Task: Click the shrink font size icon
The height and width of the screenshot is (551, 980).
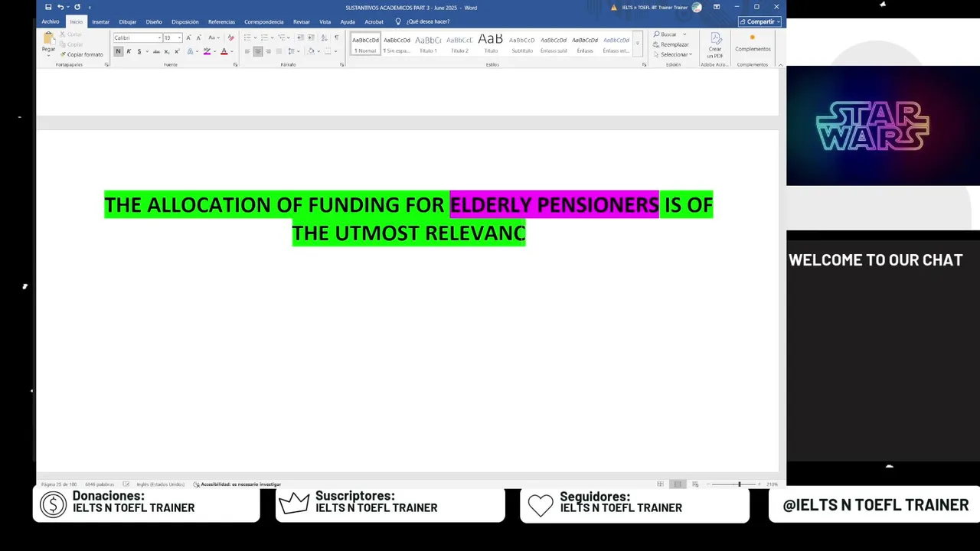Action: pyautogui.click(x=198, y=37)
